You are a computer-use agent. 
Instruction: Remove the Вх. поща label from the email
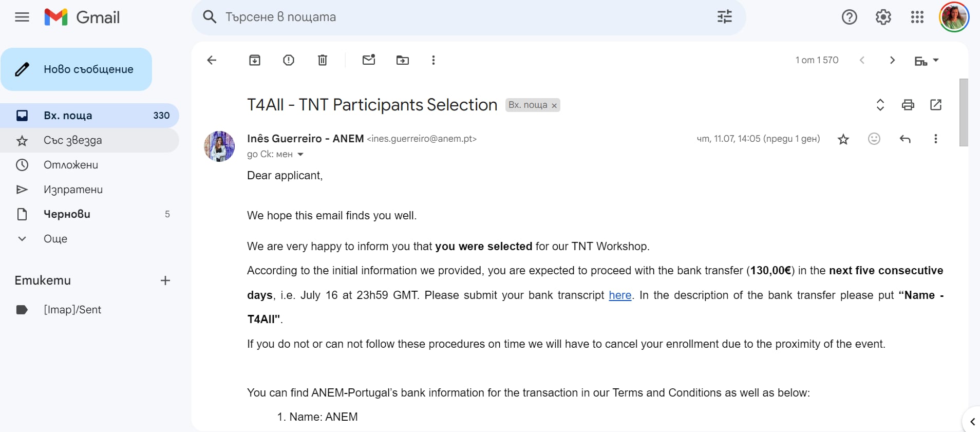coord(554,105)
